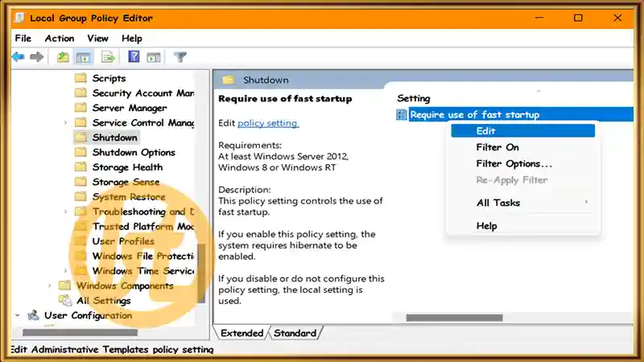This screenshot has width=644, height=362.
Task: Expand the Windows Time Service node
Action: [x=65, y=270]
